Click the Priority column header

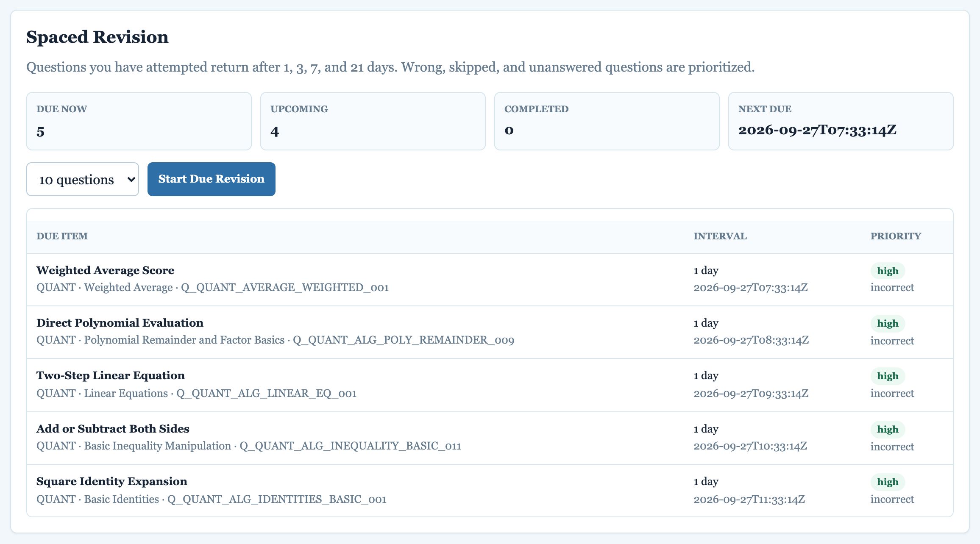click(896, 236)
